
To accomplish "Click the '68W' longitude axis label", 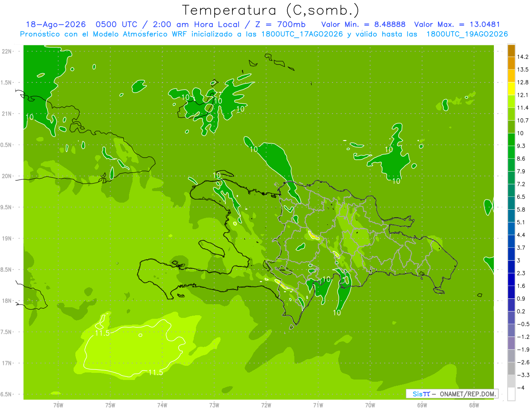I will coord(474,405).
